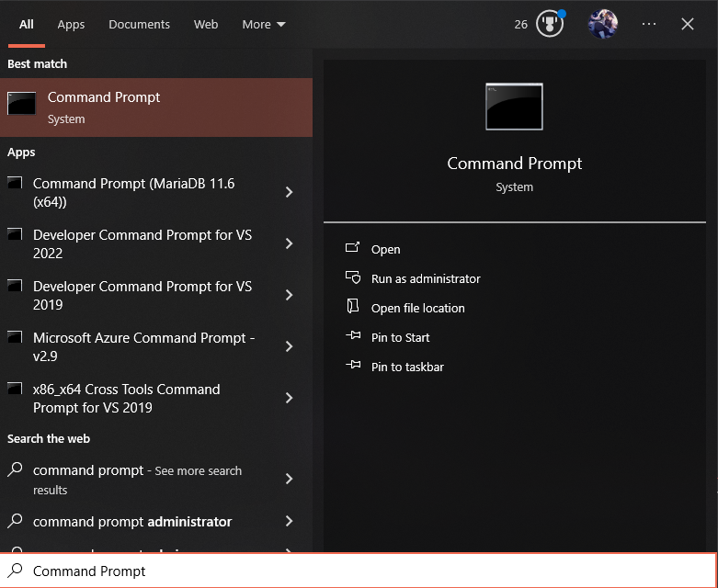
Task: Click the Pin to taskbar pin icon
Action: pos(352,367)
